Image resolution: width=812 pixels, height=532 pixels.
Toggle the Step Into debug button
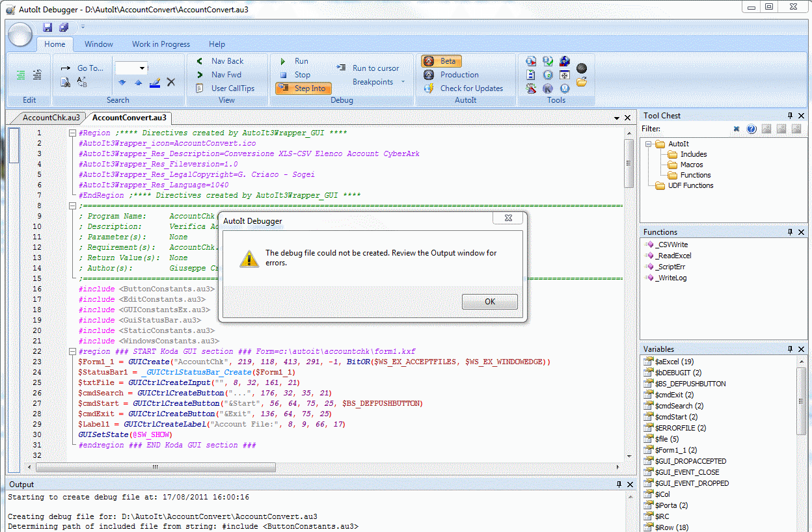click(303, 88)
